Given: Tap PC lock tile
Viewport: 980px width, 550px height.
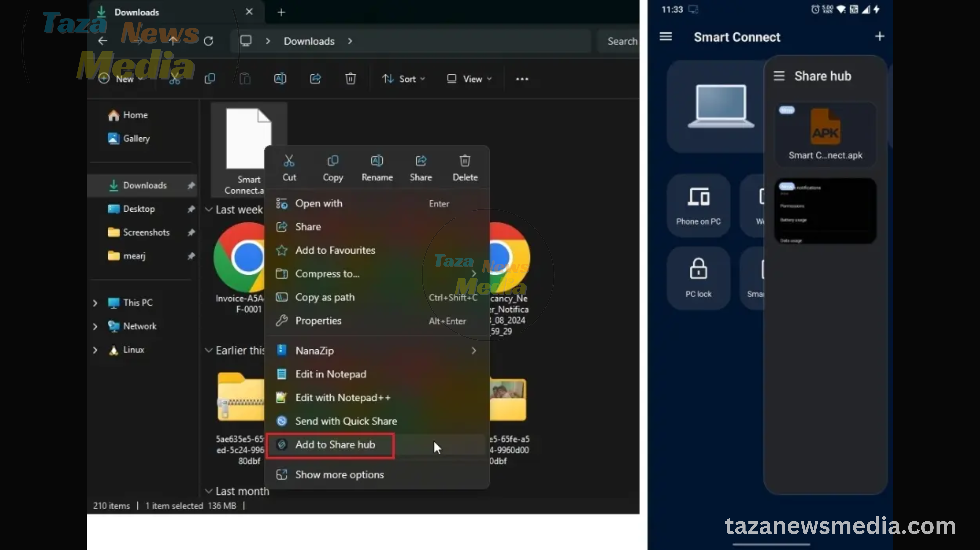Looking at the screenshot, I should tap(698, 278).
